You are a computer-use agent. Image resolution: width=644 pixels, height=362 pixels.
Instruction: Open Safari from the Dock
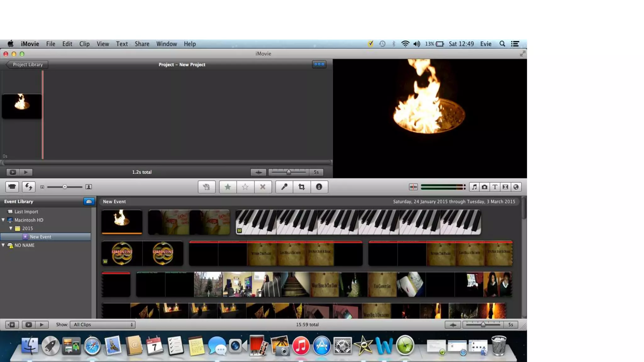[x=92, y=346]
